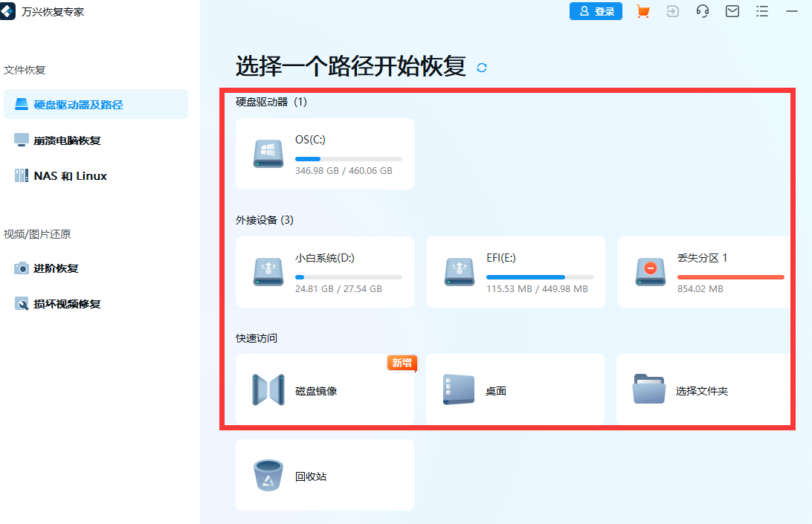812x524 pixels.
Task: Open the 磁盘镜像 feature
Action: pos(324,389)
